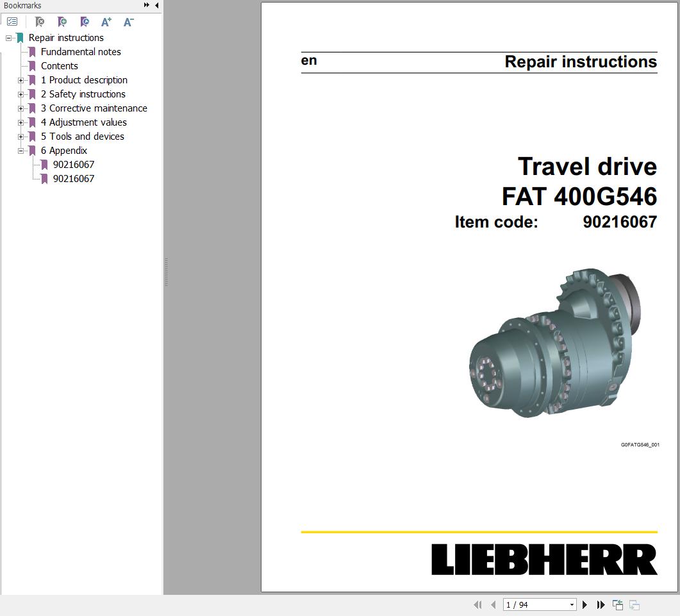Click the G0FATG546_001 image caption
Image resolution: width=680 pixels, height=616 pixels.
[640, 445]
